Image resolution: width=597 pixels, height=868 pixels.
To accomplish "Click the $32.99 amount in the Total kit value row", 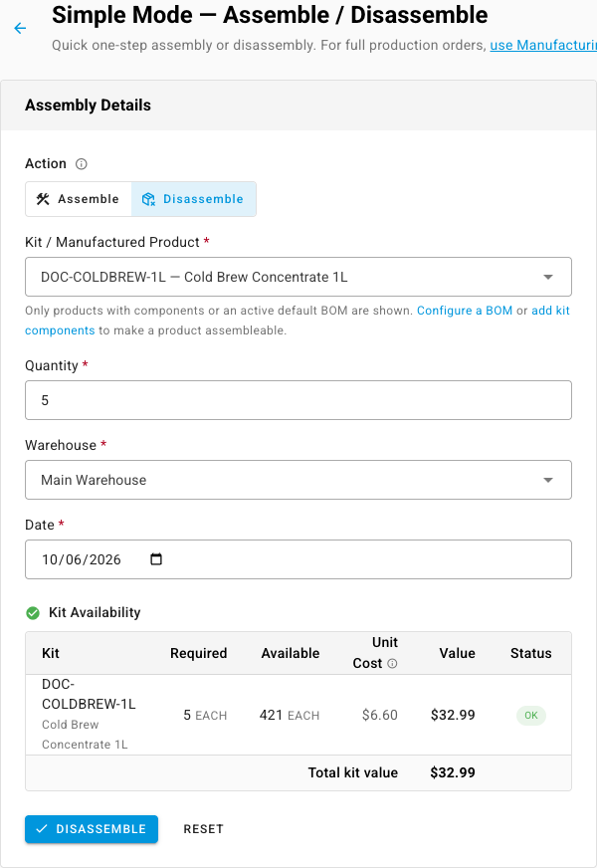I will tap(453, 772).
